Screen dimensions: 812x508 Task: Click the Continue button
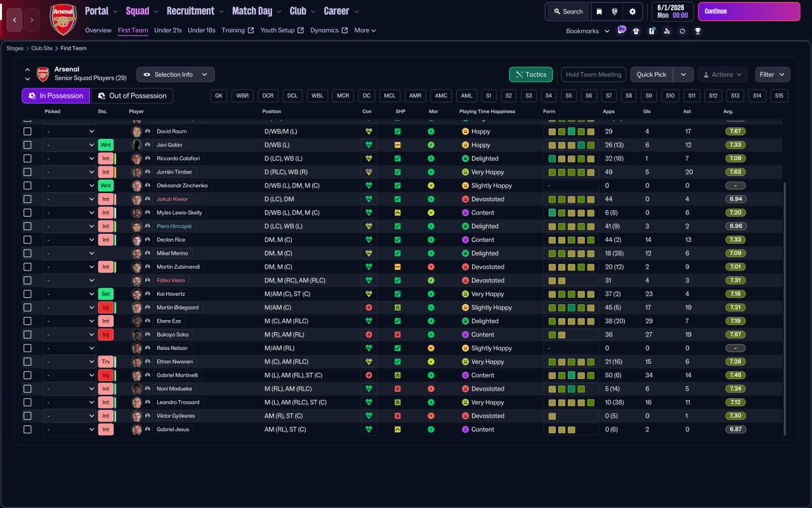click(x=749, y=11)
